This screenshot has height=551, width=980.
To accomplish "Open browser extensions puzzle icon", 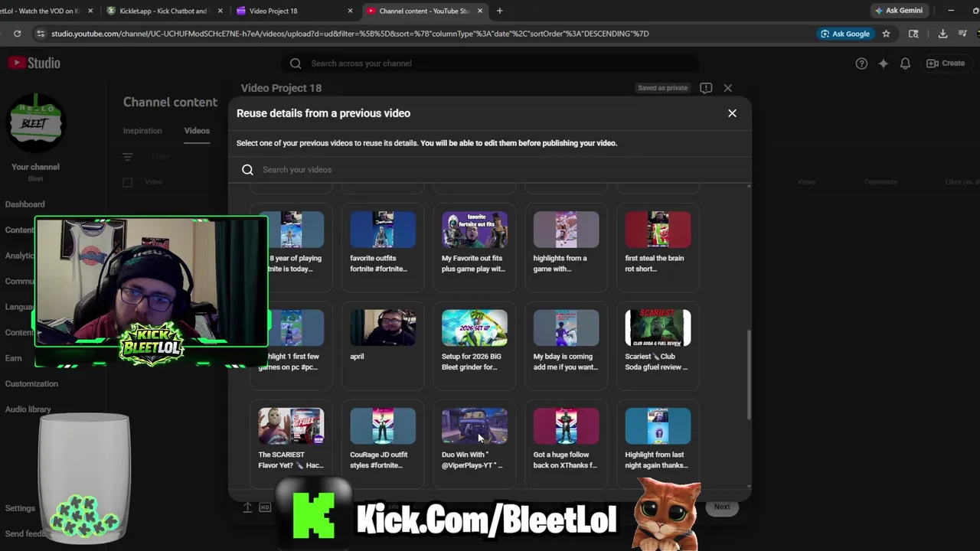I will click(x=913, y=34).
